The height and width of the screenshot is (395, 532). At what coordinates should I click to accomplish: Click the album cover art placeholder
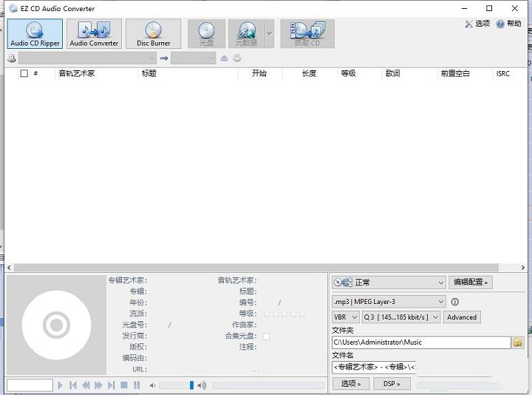click(x=56, y=325)
